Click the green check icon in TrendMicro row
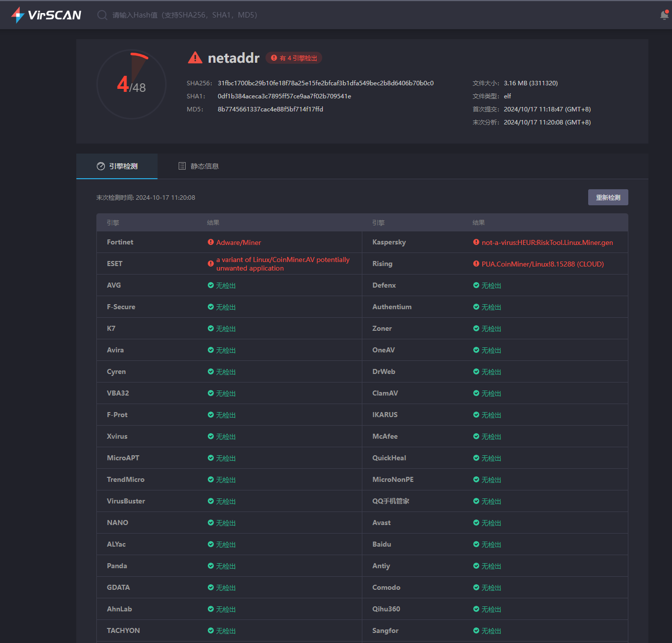 click(211, 479)
